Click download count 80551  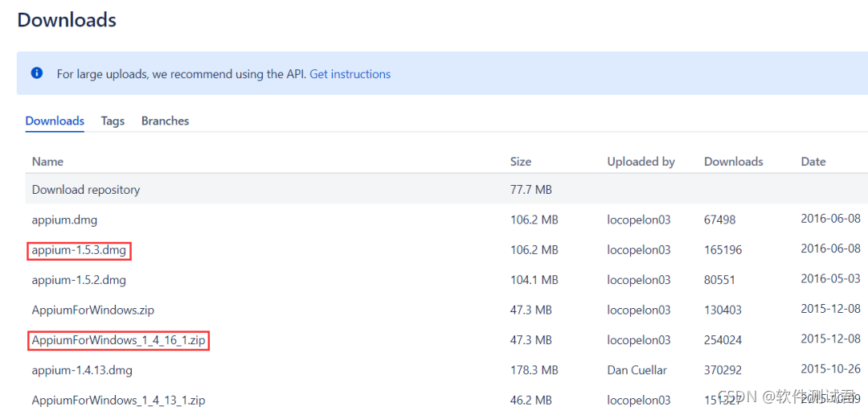(719, 280)
